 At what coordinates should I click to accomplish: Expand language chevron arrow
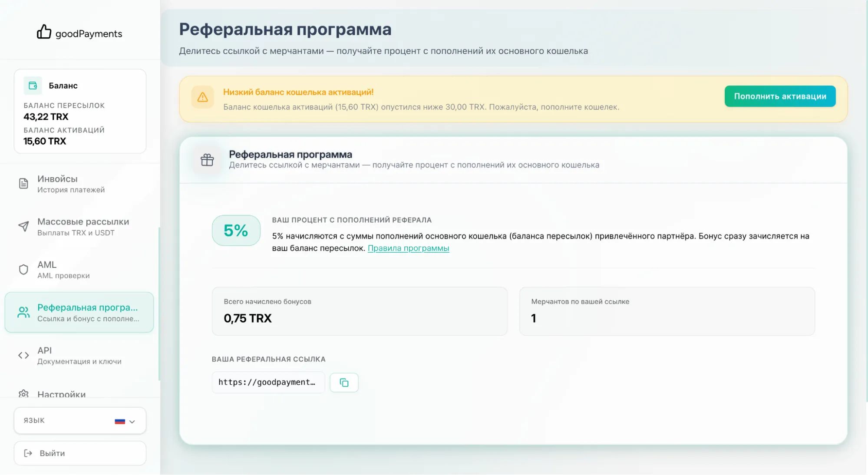click(x=132, y=421)
